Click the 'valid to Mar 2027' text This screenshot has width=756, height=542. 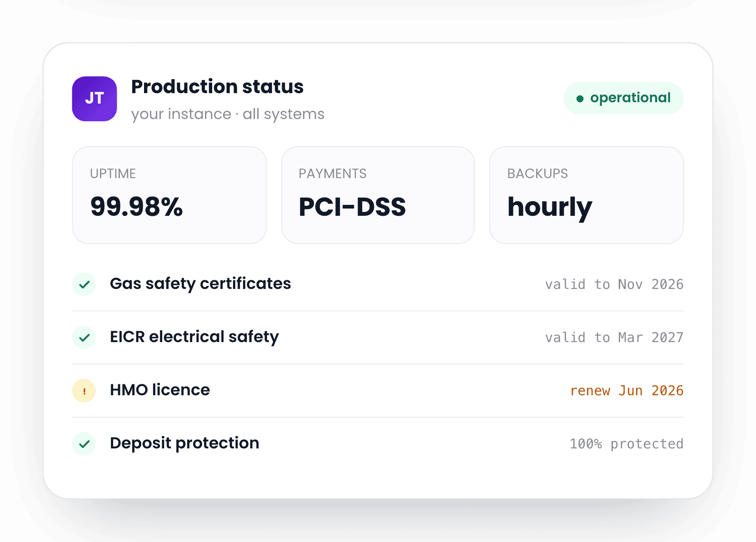pos(614,338)
